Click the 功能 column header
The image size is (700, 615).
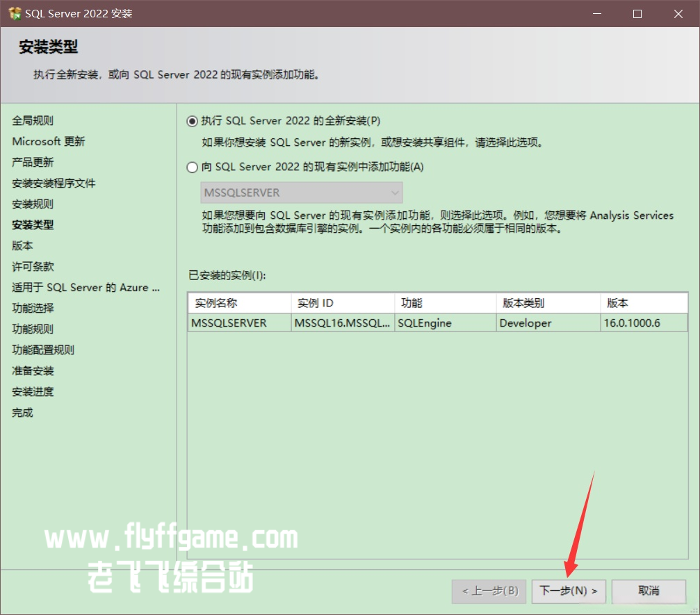pos(445,303)
